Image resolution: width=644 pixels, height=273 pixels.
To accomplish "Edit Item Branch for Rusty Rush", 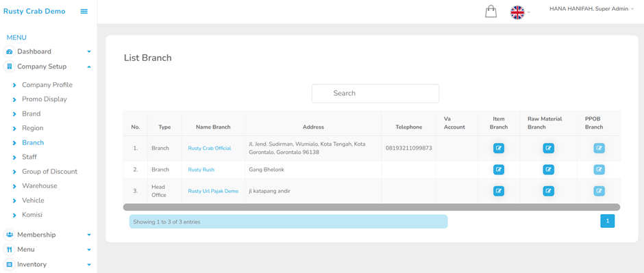I will coord(499,169).
